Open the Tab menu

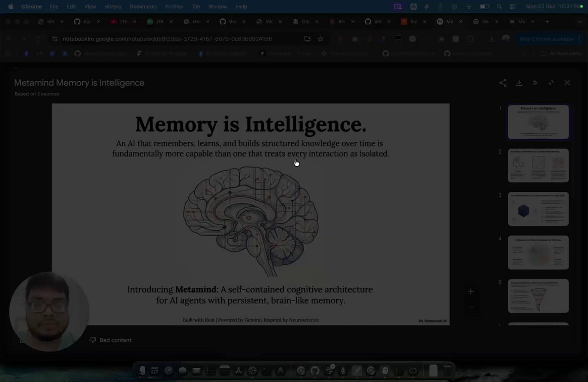tap(196, 6)
